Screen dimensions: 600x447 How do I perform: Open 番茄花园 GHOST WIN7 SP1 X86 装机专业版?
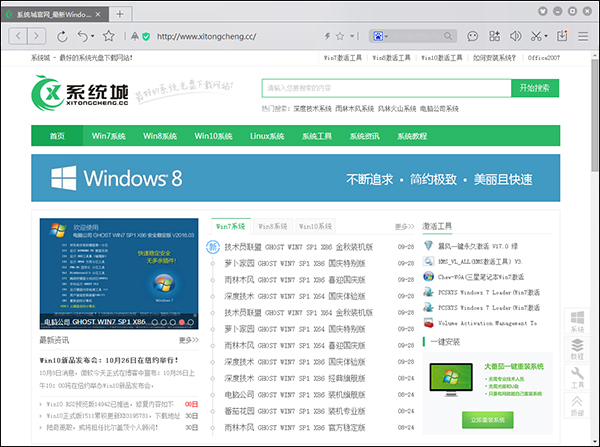[295, 411]
